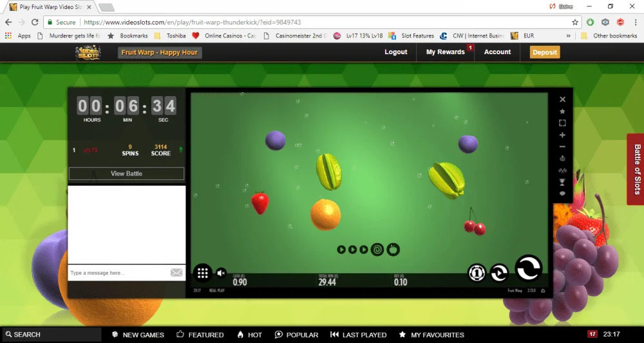Click the bet value 0.10

(x=401, y=282)
